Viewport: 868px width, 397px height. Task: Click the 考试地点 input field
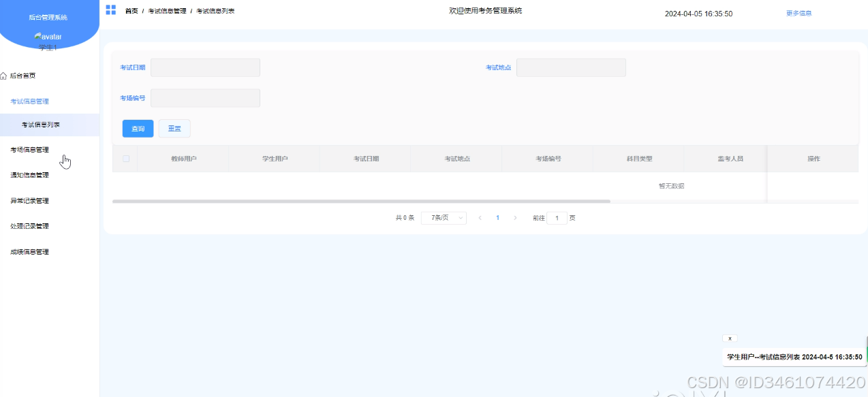coord(571,67)
